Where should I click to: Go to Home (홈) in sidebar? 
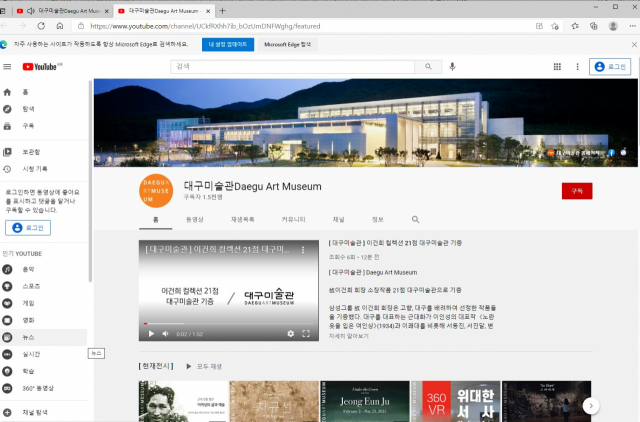click(44, 92)
